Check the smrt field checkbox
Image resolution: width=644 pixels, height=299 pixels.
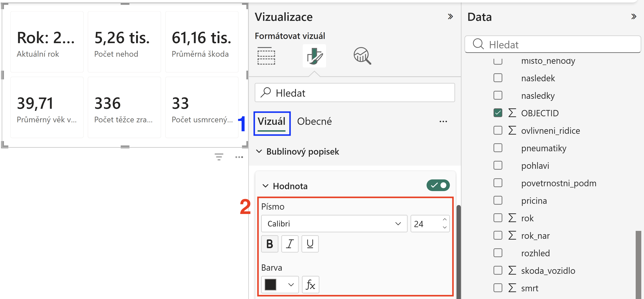pyautogui.click(x=498, y=288)
